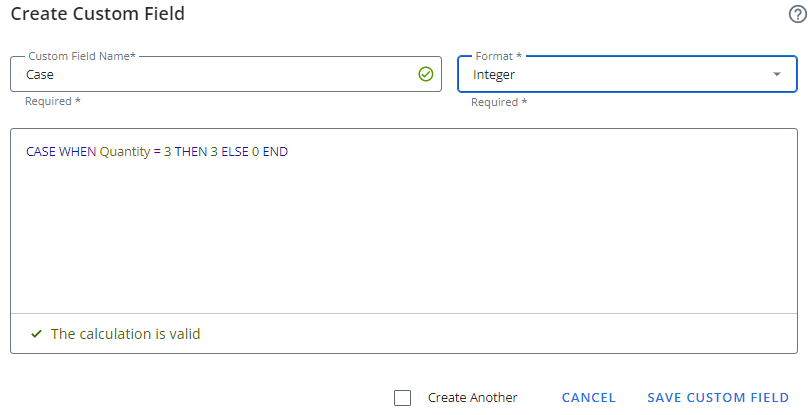
Task: Click the ELSE keyword in the formula
Action: (x=235, y=152)
